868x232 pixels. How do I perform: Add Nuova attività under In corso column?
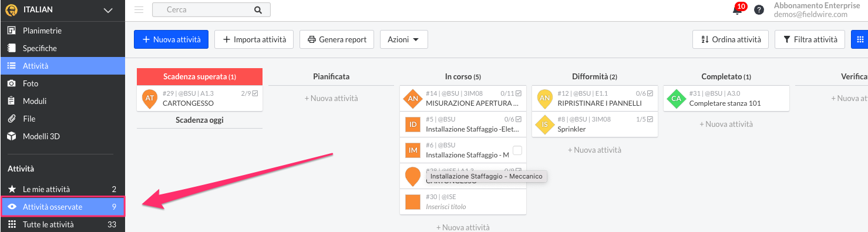463,227
